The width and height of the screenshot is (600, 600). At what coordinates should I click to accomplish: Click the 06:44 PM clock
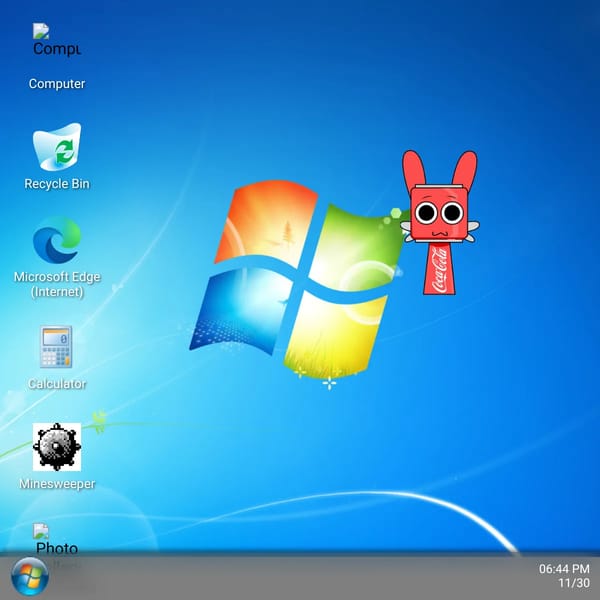(564, 569)
